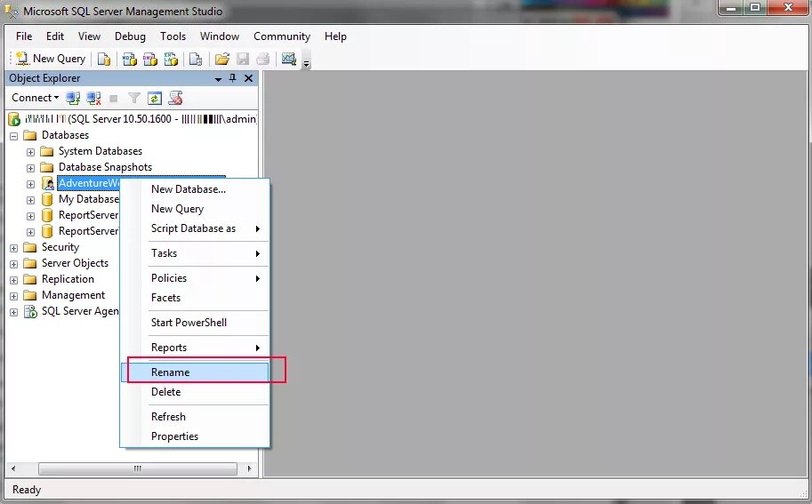
Task: Open the Connect dropdown in Object Explorer
Action: point(36,98)
